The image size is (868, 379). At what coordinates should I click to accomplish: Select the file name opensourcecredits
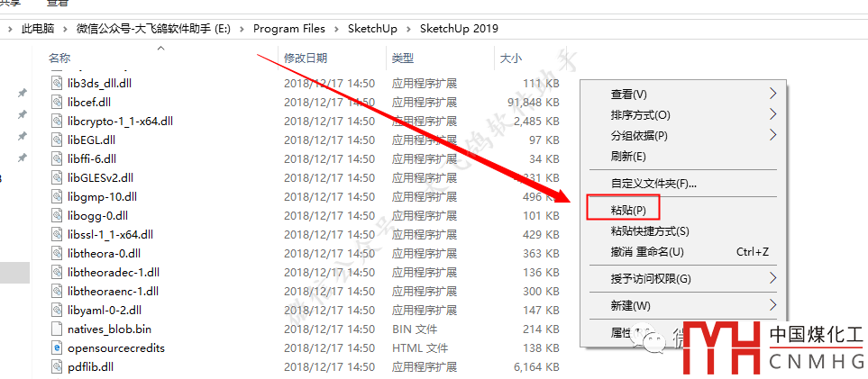(116, 348)
